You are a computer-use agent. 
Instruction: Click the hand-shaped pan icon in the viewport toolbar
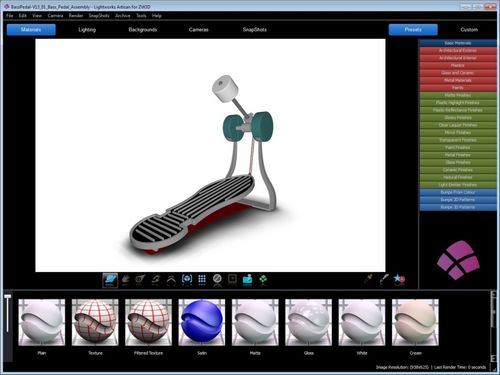(125, 280)
